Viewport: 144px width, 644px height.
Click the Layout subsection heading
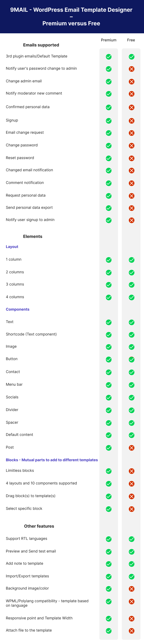[12, 247]
